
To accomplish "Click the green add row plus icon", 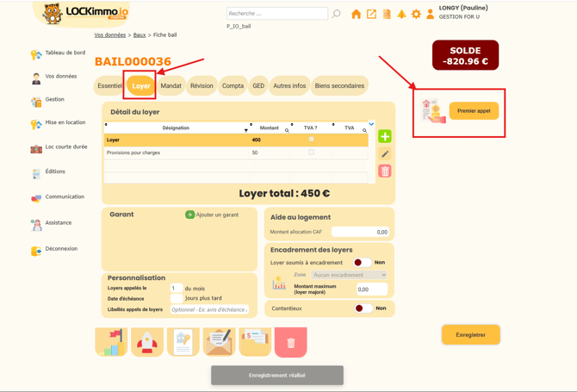I will (x=385, y=136).
